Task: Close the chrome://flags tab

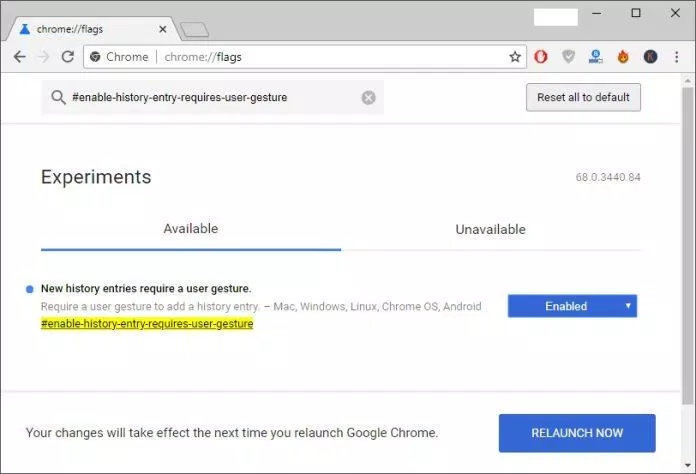Action: (x=162, y=29)
